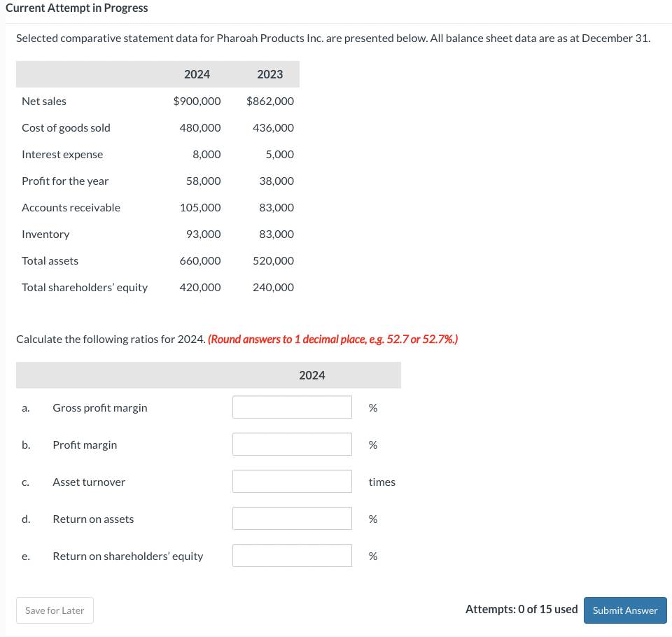The height and width of the screenshot is (637, 672).
Task: Click the Gross profit margin answer field
Action: pos(291,407)
